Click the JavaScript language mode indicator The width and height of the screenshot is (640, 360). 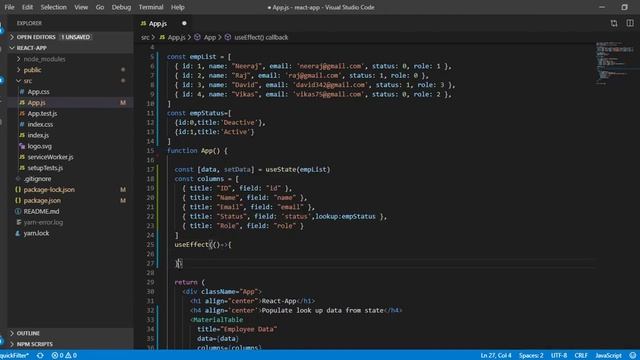coord(608,355)
